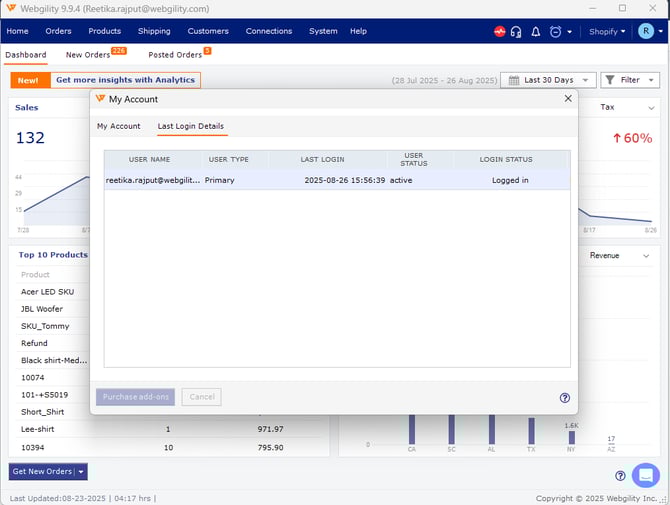The height and width of the screenshot is (505, 670).
Task: Click the alarm clock scheduler icon
Action: (555, 32)
